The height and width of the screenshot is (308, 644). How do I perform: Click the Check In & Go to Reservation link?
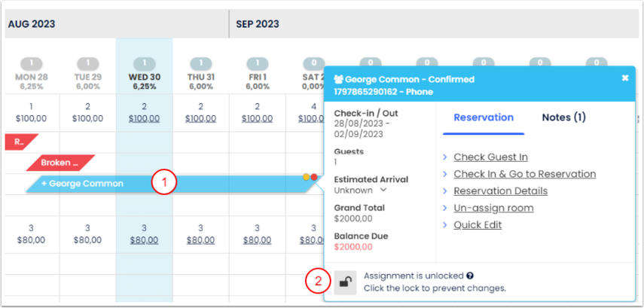click(x=524, y=174)
